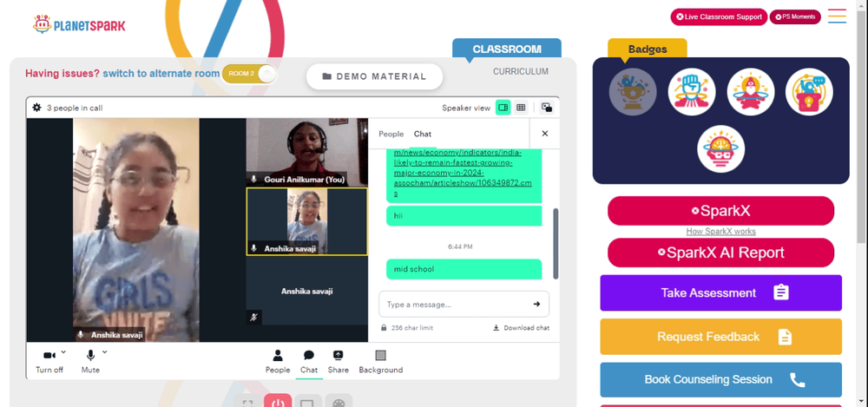Open Background effects option

(381, 362)
